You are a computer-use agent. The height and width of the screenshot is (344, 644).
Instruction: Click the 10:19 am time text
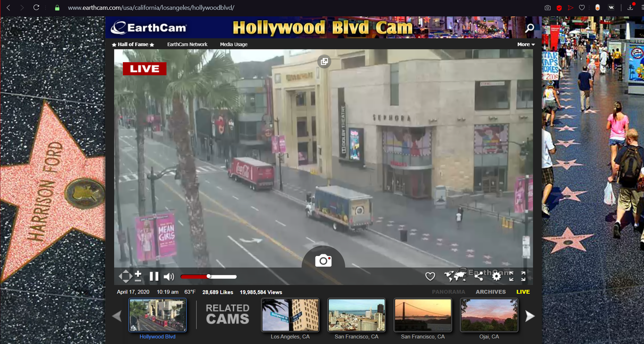click(x=167, y=292)
